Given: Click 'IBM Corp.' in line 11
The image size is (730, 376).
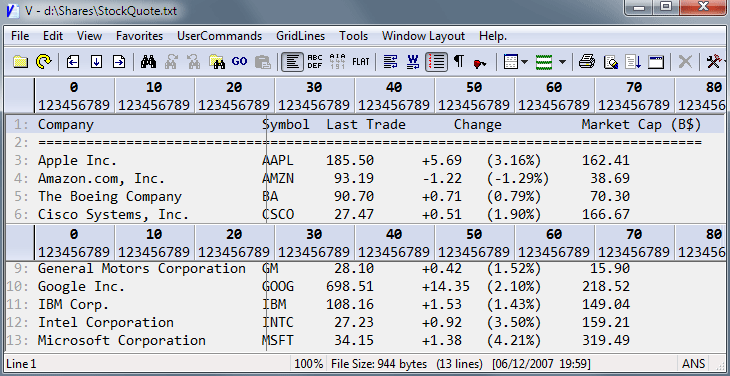Looking at the screenshot, I should [x=74, y=305].
